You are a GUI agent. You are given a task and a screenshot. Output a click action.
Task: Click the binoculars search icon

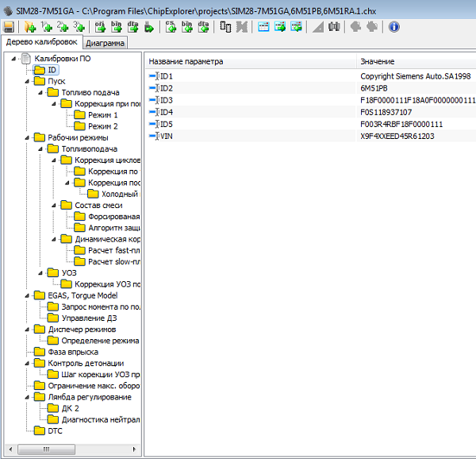(x=334, y=26)
